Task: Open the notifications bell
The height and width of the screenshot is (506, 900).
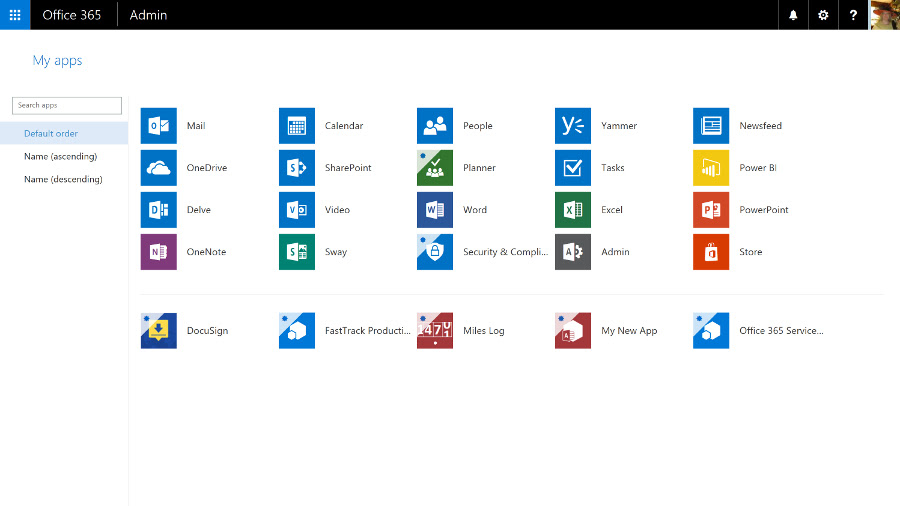Action: (793, 15)
